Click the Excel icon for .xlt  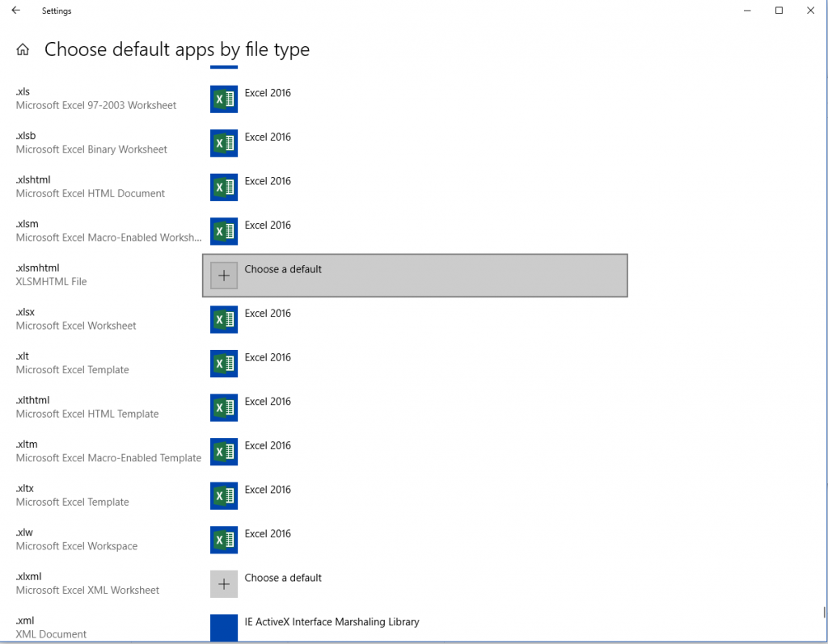[x=224, y=364]
